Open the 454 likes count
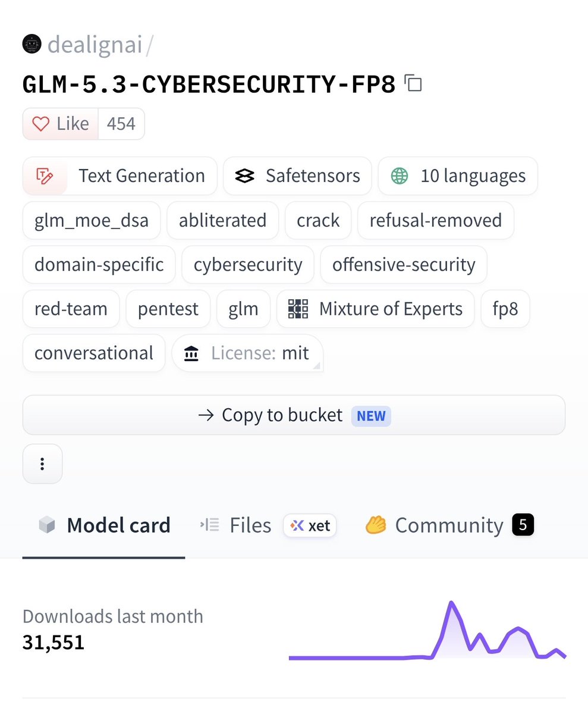Viewport: 588px width, 714px height. (x=121, y=124)
